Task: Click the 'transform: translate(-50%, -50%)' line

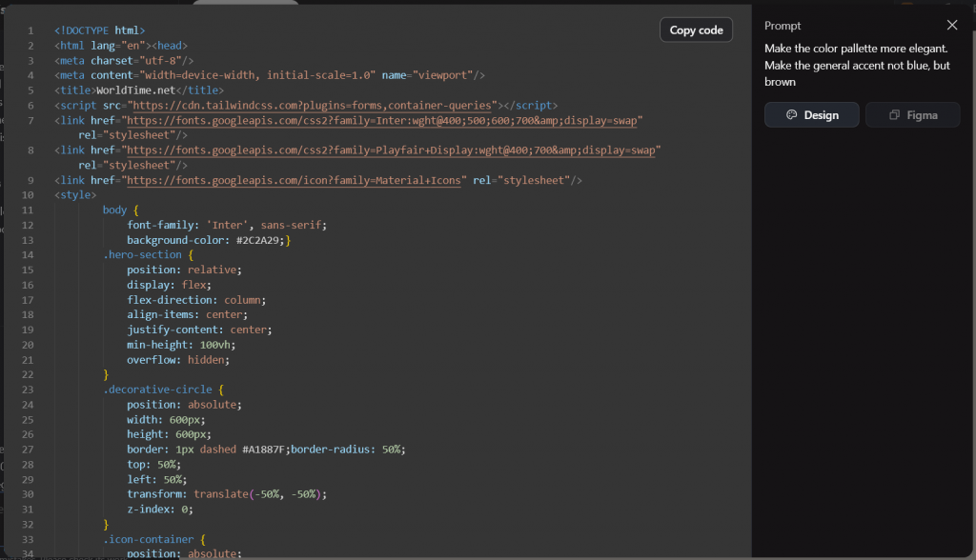Action: click(x=227, y=494)
